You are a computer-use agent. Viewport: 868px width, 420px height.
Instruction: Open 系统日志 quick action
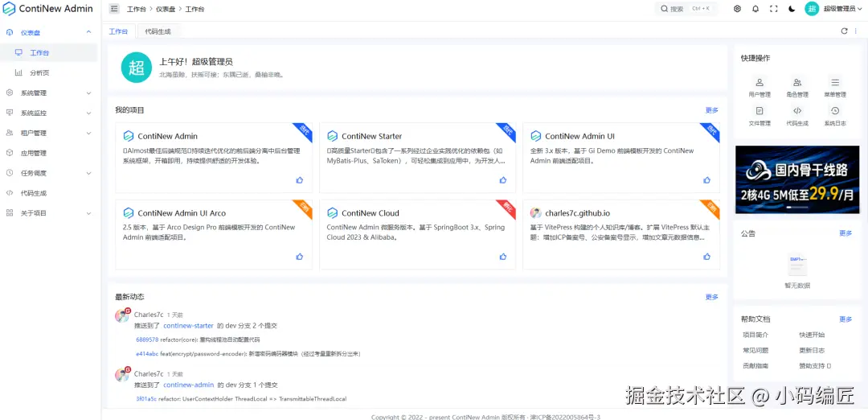tap(835, 117)
